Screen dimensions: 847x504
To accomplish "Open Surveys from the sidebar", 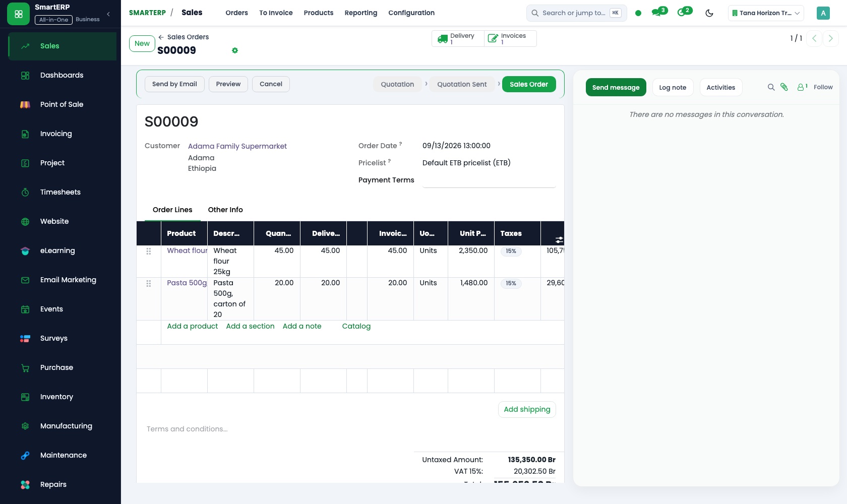I will pyautogui.click(x=62, y=338).
